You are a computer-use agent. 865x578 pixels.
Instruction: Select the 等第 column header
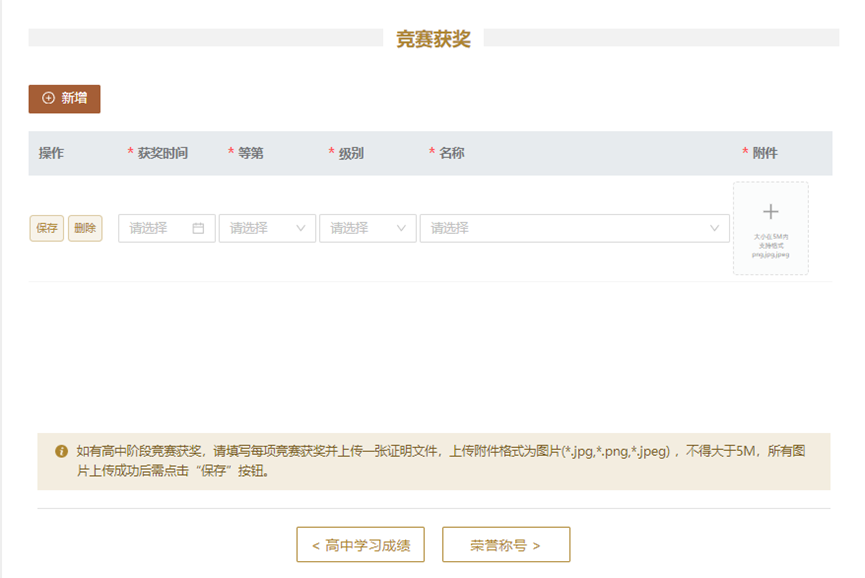(250, 153)
